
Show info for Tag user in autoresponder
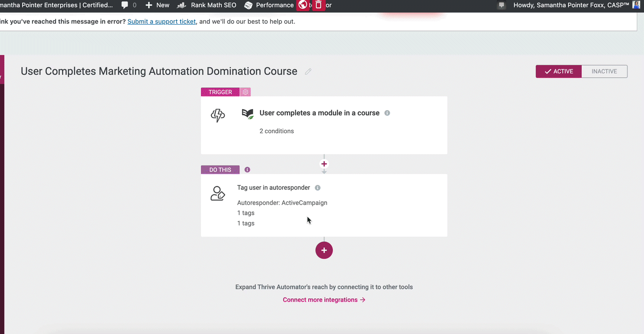pos(317,188)
